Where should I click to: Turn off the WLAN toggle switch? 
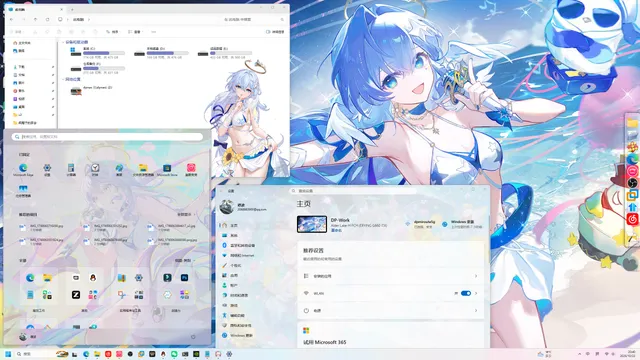(466, 293)
